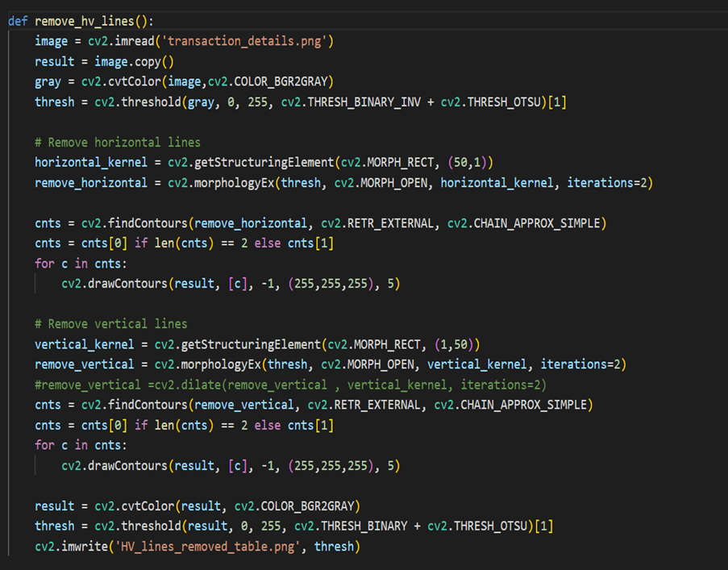Viewport: 728px width, 570px height.
Task: Click the '# Remove vertical lines' comment
Action: pyautogui.click(x=111, y=324)
